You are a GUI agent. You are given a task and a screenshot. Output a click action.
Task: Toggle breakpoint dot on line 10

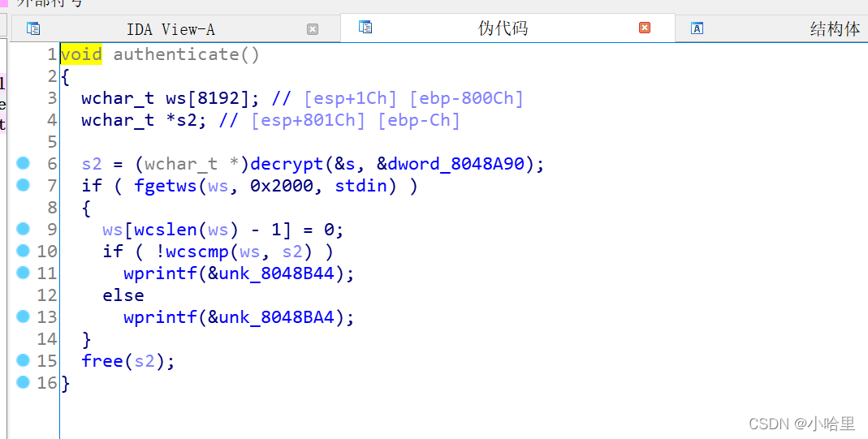pos(23,251)
